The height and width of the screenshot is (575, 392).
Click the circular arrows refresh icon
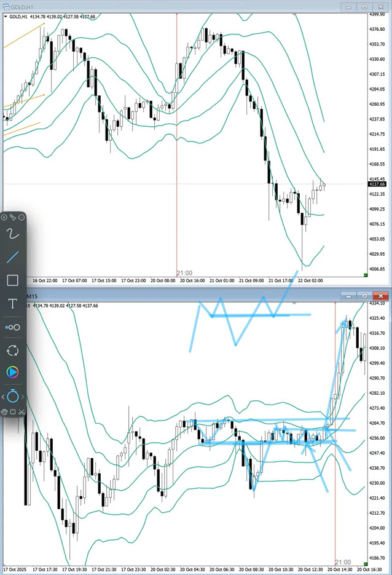pos(12,351)
